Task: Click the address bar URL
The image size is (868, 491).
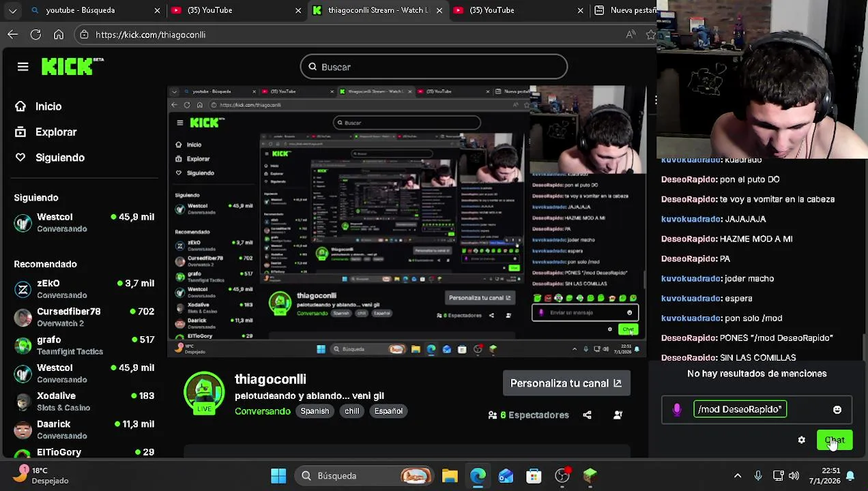Action: (x=150, y=35)
